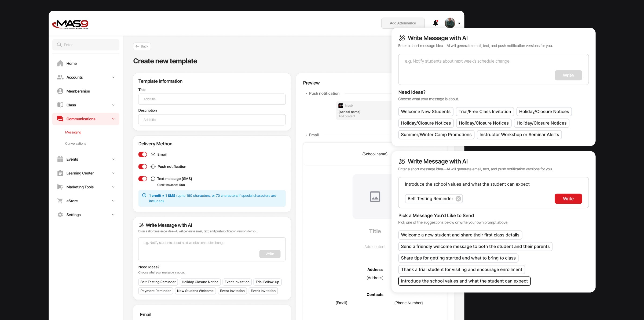Expand the Accounts menu chevron

(x=113, y=77)
